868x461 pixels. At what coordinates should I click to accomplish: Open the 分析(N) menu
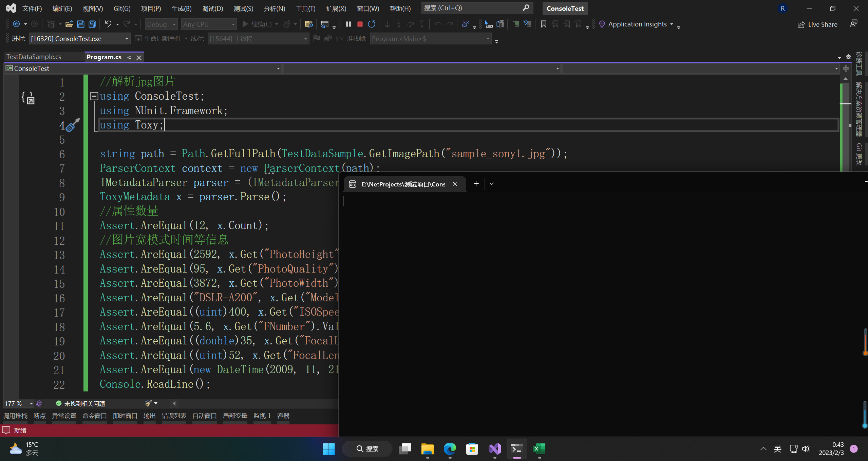pos(274,8)
